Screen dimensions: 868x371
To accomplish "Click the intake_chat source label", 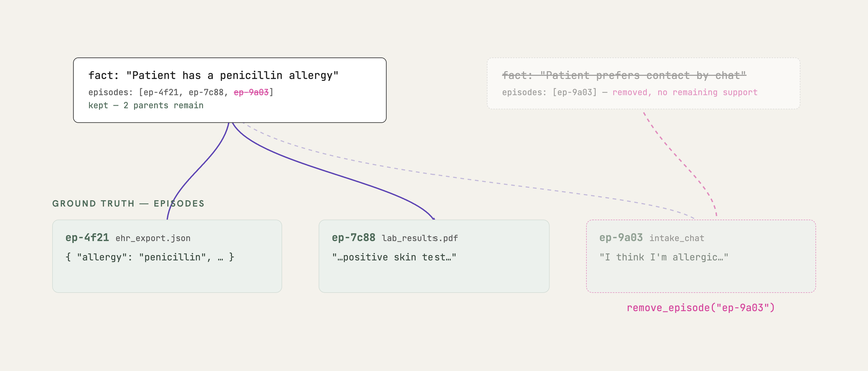I will (x=677, y=238).
